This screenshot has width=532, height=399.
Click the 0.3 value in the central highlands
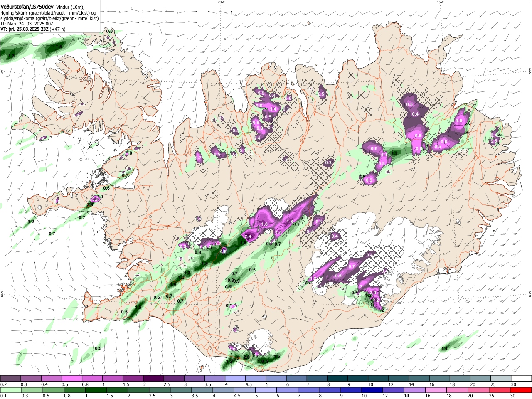[328, 163]
